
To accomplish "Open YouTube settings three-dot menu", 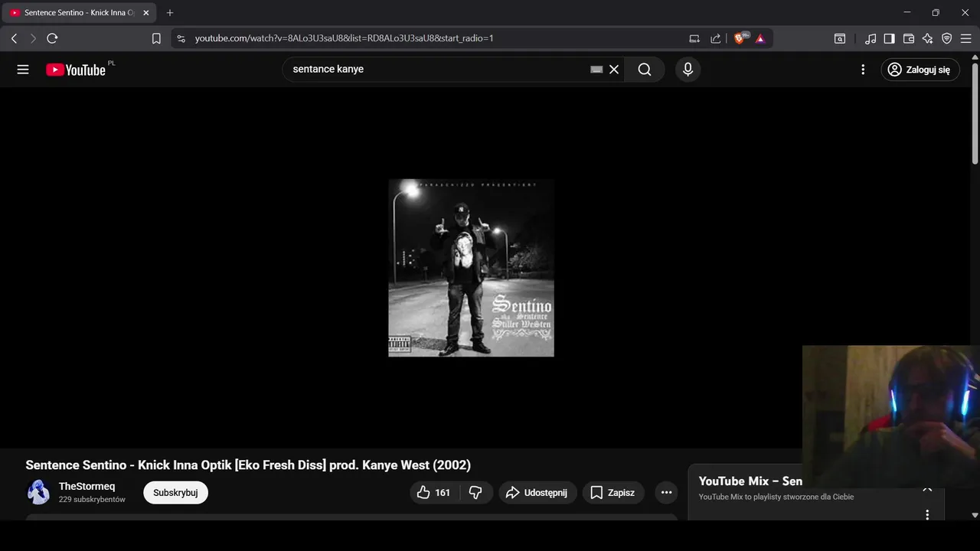I will tap(863, 70).
